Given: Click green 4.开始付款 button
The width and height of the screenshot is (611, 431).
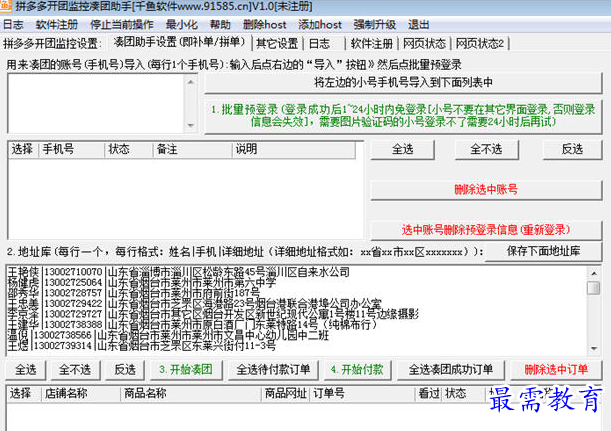Looking at the screenshot, I should click(357, 370).
